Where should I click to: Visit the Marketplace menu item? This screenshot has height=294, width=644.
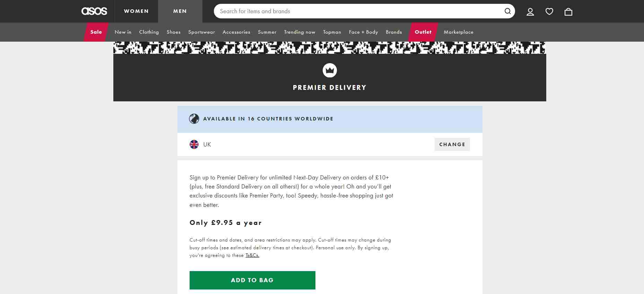coord(459,32)
